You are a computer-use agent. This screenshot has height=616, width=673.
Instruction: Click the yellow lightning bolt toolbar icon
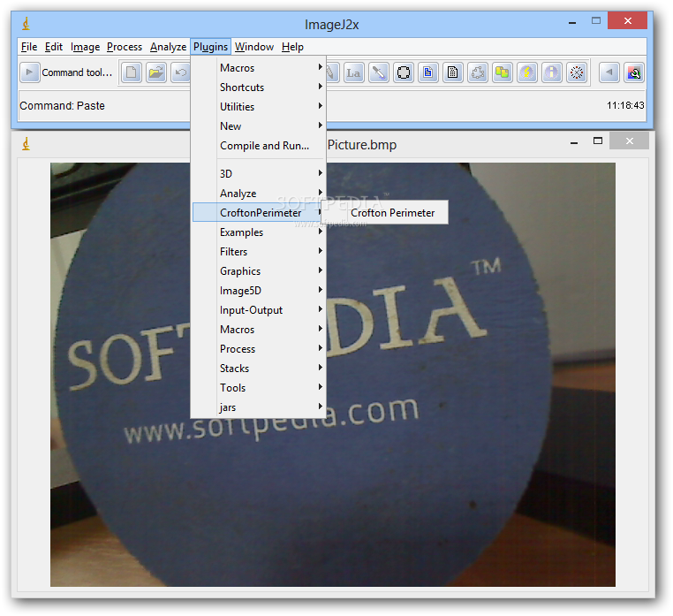tap(527, 72)
